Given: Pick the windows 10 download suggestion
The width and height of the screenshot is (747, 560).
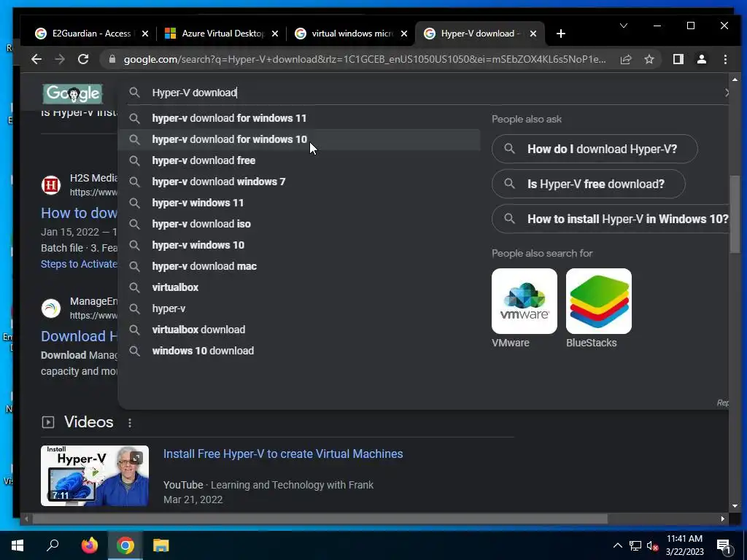Looking at the screenshot, I should [299, 351].
